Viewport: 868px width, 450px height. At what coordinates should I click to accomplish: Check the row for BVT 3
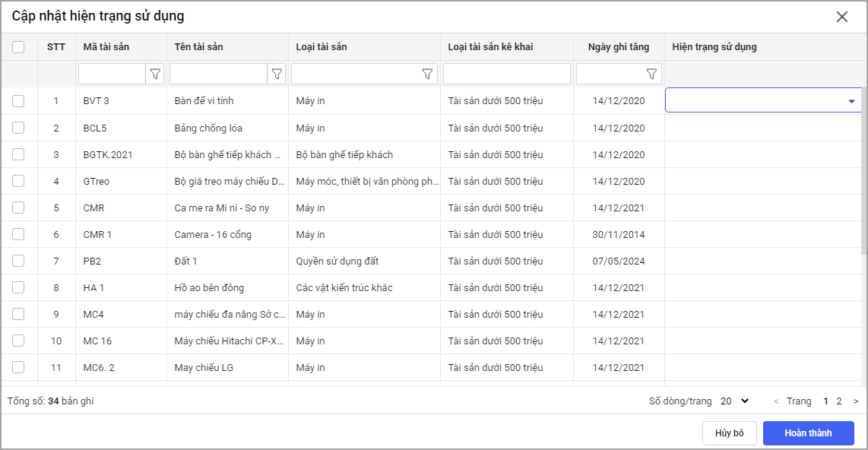[x=19, y=101]
